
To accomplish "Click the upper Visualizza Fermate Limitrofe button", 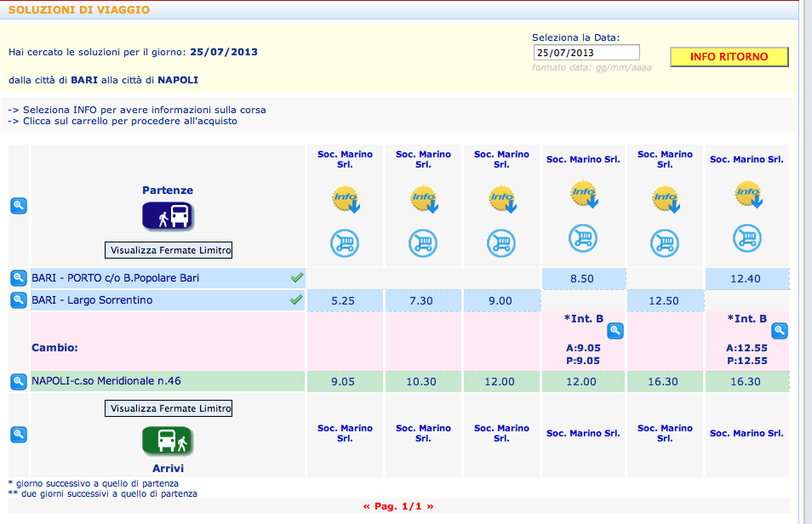I will pos(169,250).
